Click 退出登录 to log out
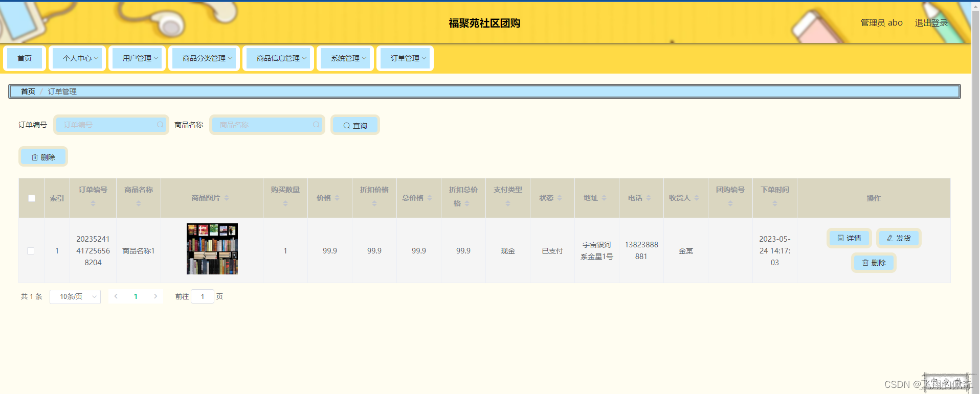The image size is (980, 394). coord(931,23)
